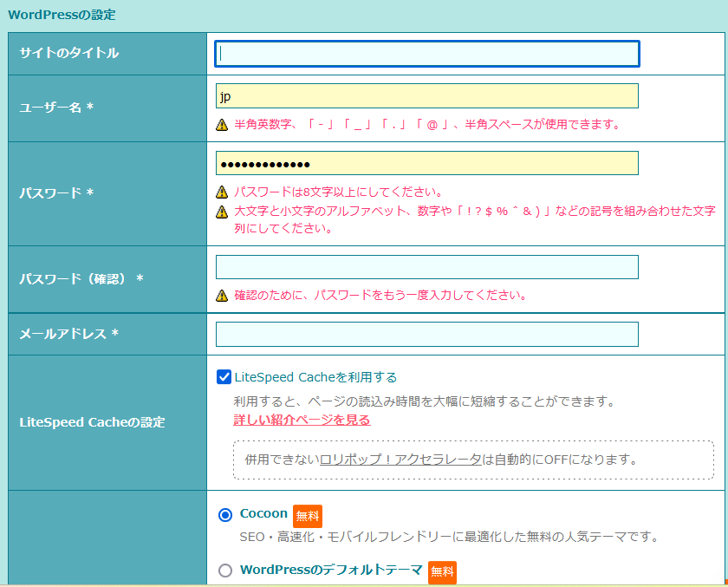The image size is (728, 587).
Task: Click the warning icon beside the password re-entry message
Action: coord(222,296)
